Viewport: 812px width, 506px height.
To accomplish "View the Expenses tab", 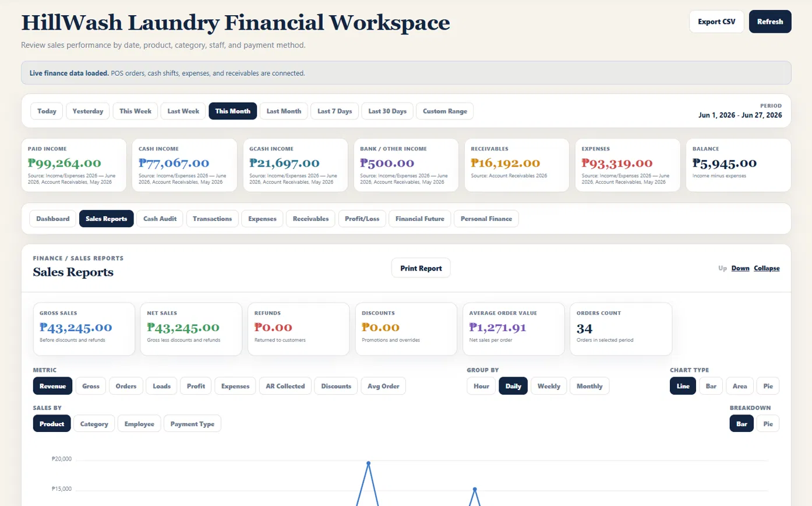I will [x=263, y=219].
